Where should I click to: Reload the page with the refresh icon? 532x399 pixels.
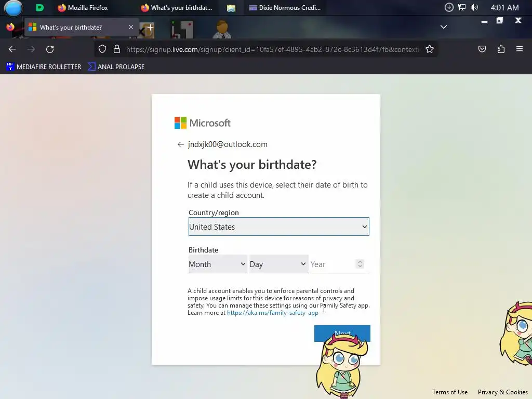50,49
